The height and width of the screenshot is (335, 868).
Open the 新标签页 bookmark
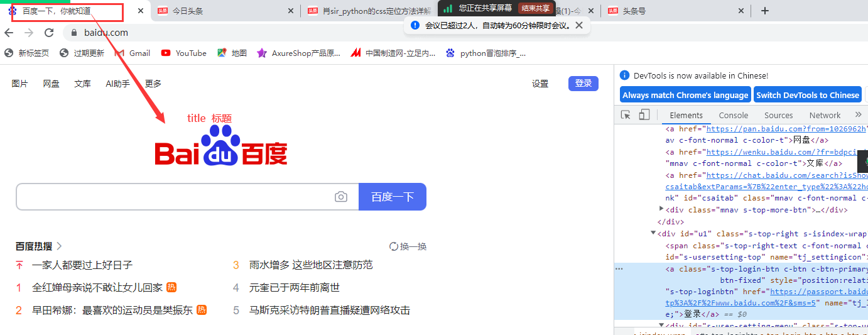pyautogui.click(x=26, y=53)
